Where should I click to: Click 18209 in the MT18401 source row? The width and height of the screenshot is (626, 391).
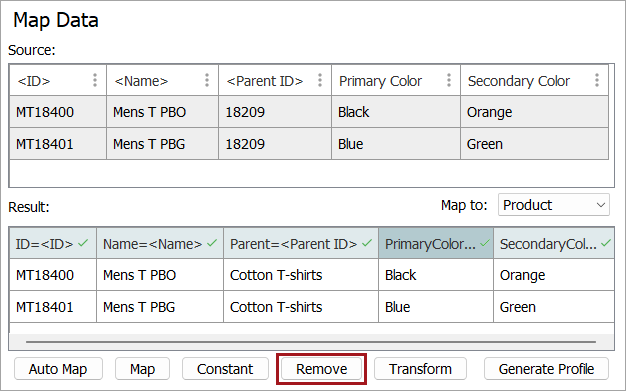click(275, 144)
